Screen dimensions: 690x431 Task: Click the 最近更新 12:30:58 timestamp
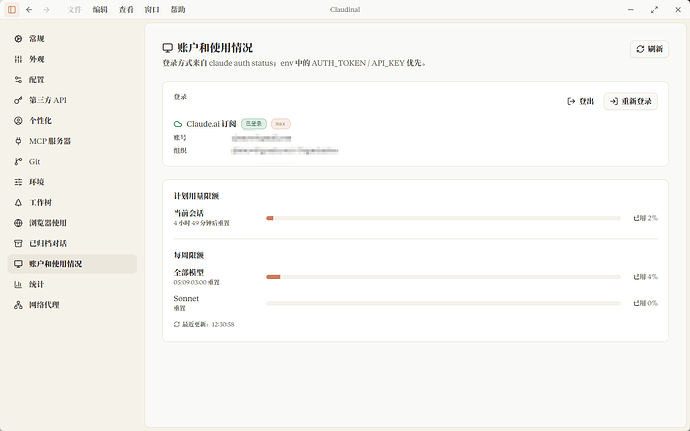[208, 324]
